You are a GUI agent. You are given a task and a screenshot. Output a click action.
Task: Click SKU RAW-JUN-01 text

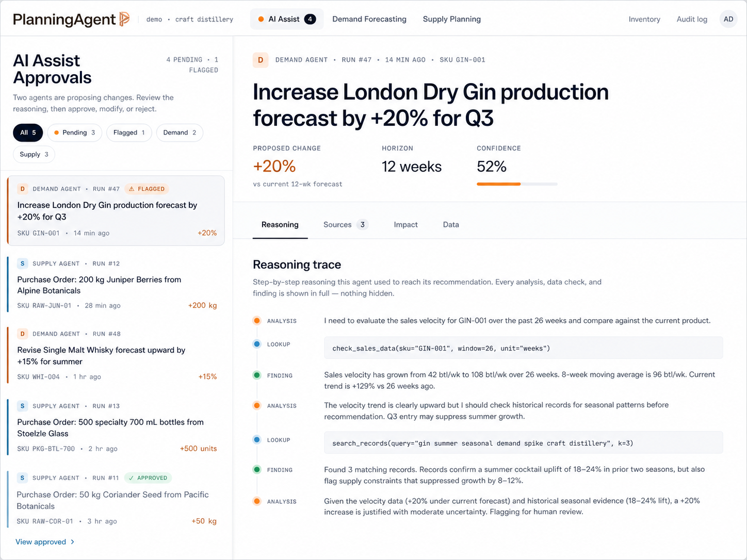[44, 305]
